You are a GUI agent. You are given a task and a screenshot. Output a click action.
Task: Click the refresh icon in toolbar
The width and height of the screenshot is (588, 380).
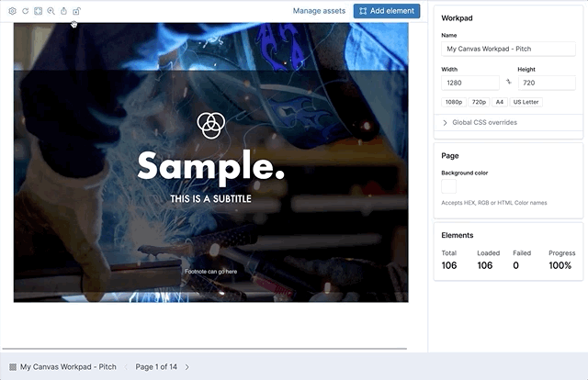[x=26, y=11]
